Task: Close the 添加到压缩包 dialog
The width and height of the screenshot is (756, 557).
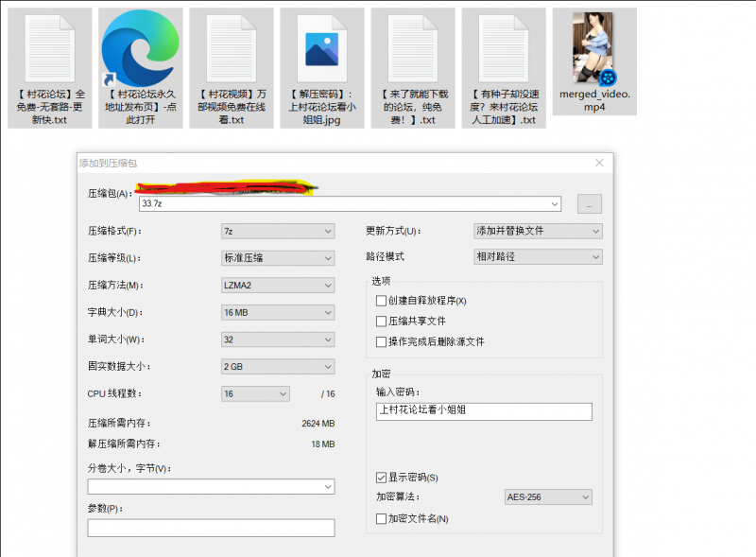Action: (x=599, y=163)
